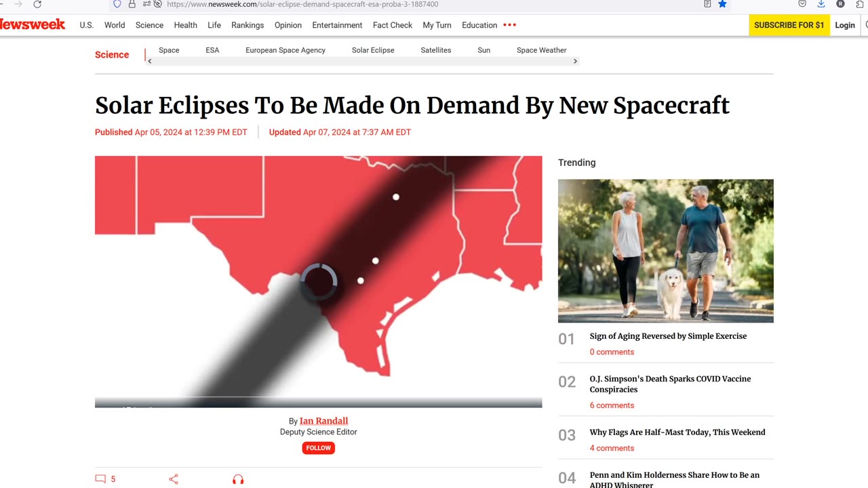Screen dimensions: 868x488
Task: Open the red Science category label
Action: (112, 55)
